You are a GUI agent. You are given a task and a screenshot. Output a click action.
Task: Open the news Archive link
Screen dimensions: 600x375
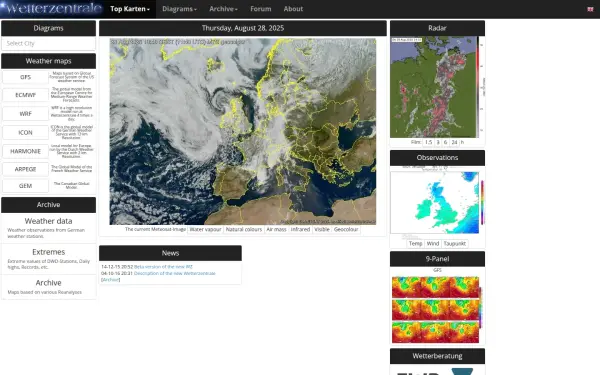click(x=111, y=280)
